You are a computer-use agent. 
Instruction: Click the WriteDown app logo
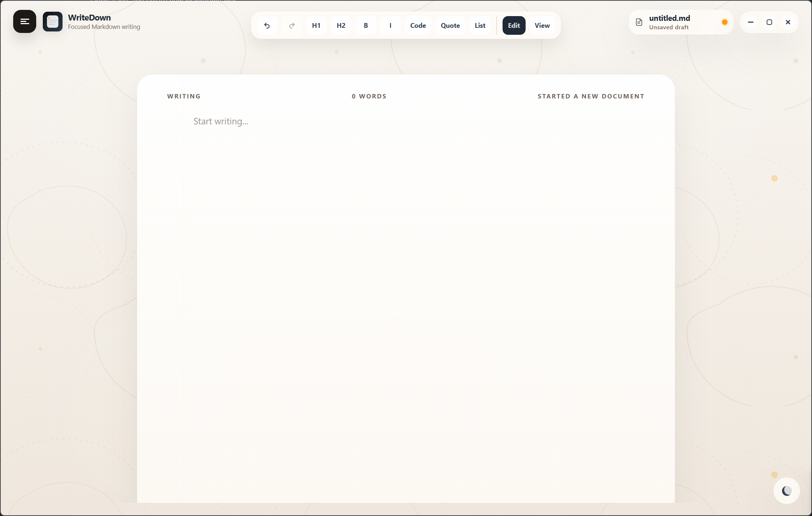pos(52,22)
